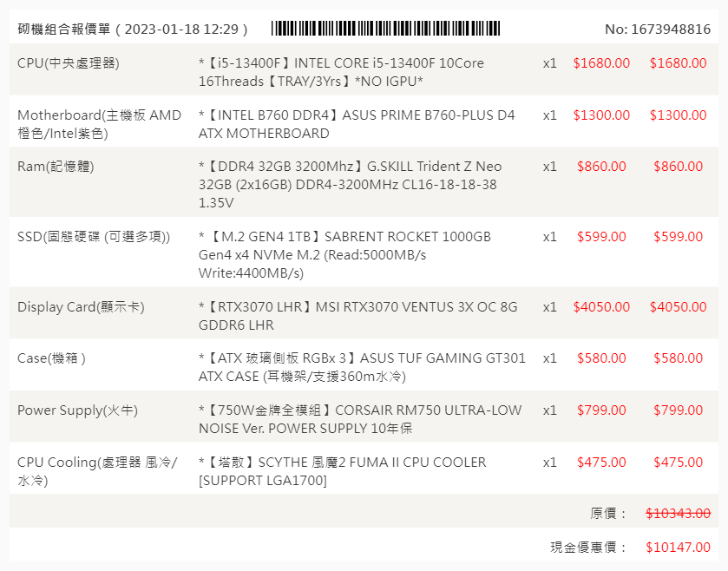Click the SSD(固態硬碟) category label
Viewport: 728px width, 571px height.
tap(94, 237)
